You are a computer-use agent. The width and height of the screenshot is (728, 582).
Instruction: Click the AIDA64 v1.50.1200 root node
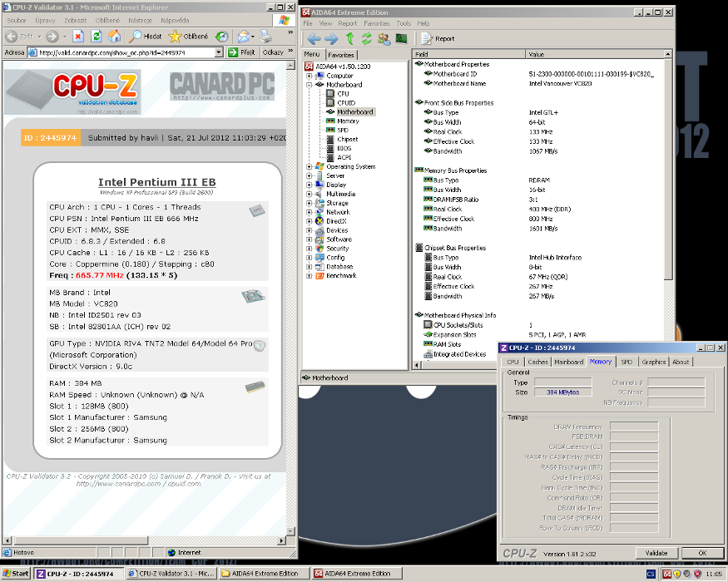(343, 67)
